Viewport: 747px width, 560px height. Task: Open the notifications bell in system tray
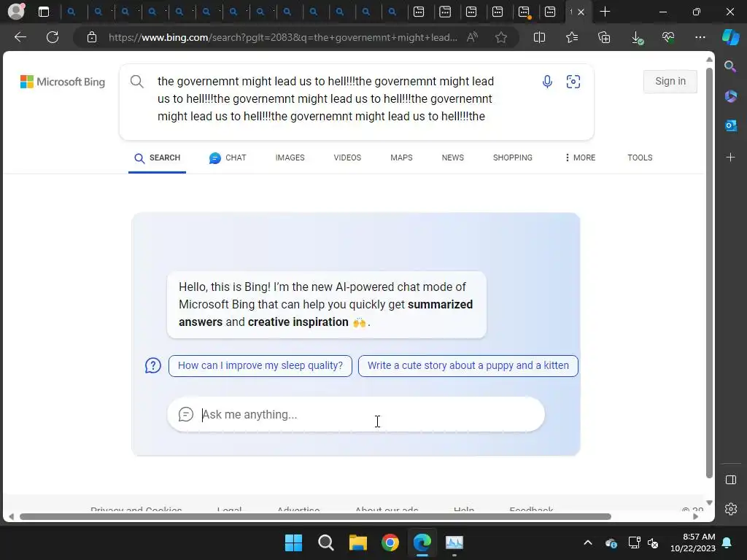coord(727,542)
